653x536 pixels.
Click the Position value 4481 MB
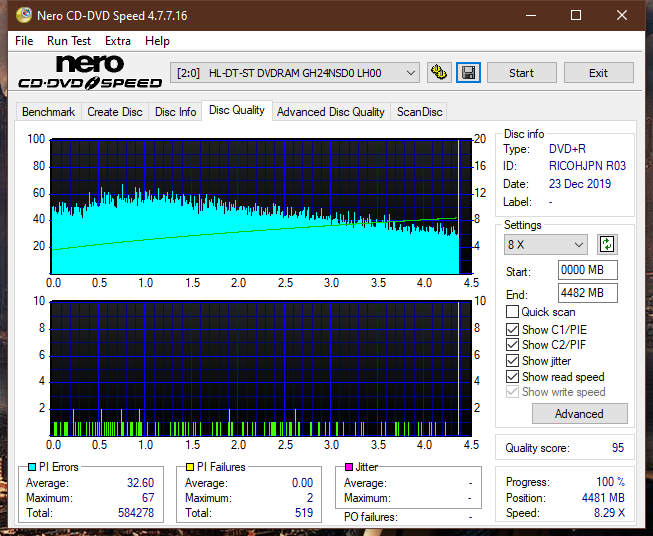(x=603, y=498)
